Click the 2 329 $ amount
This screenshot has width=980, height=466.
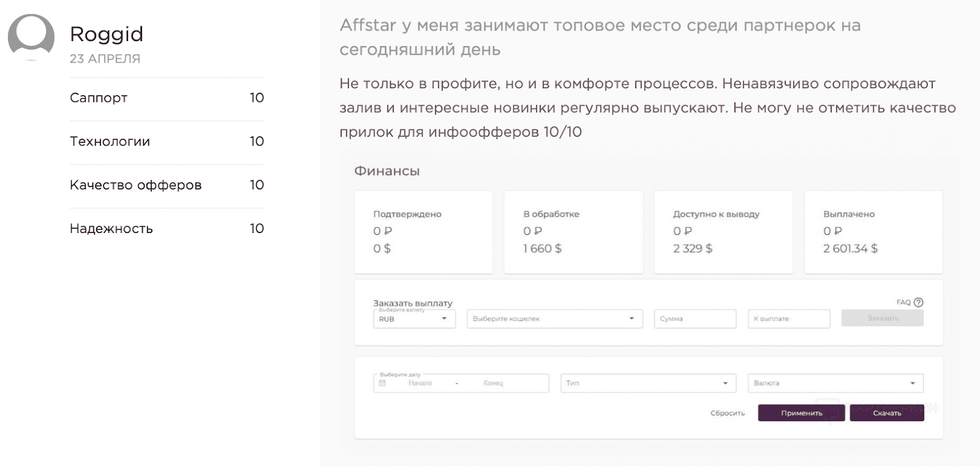click(693, 248)
